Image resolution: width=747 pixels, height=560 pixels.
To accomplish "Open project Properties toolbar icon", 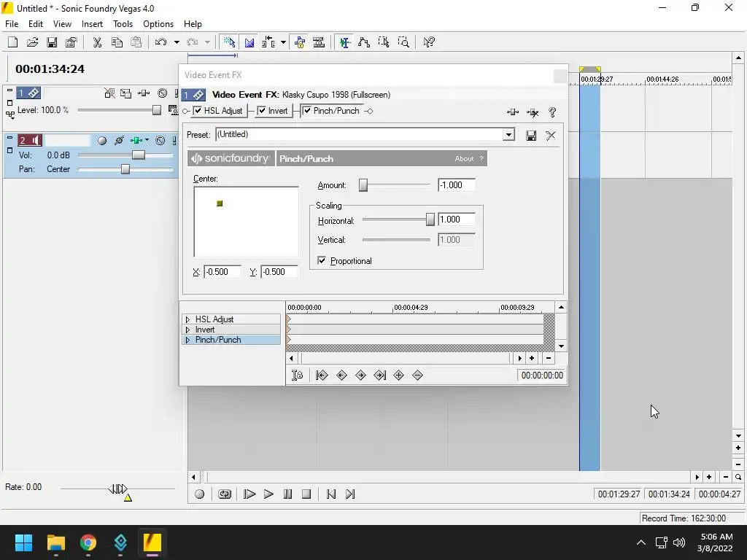I will click(x=71, y=42).
